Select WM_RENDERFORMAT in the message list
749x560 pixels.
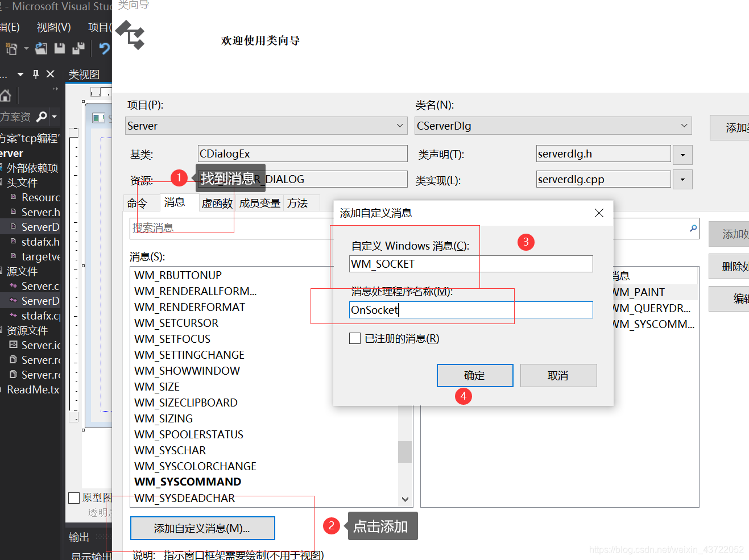pos(189,307)
